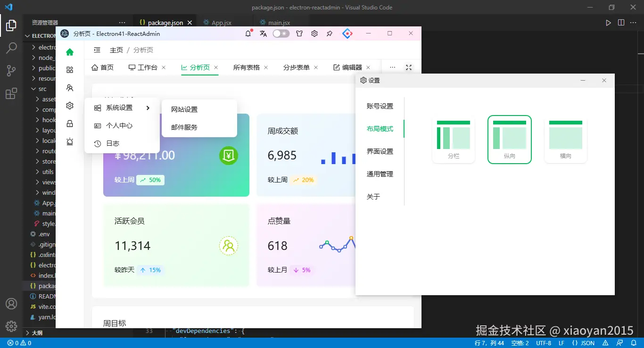Toggle fullscreen content icon in tab bar
The width and height of the screenshot is (644, 348).
(x=409, y=67)
